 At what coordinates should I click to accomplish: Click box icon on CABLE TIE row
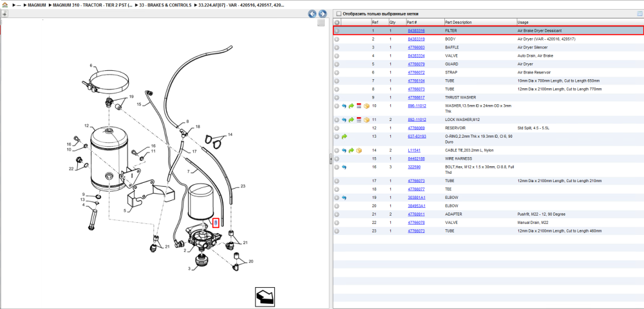tap(359, 151)
